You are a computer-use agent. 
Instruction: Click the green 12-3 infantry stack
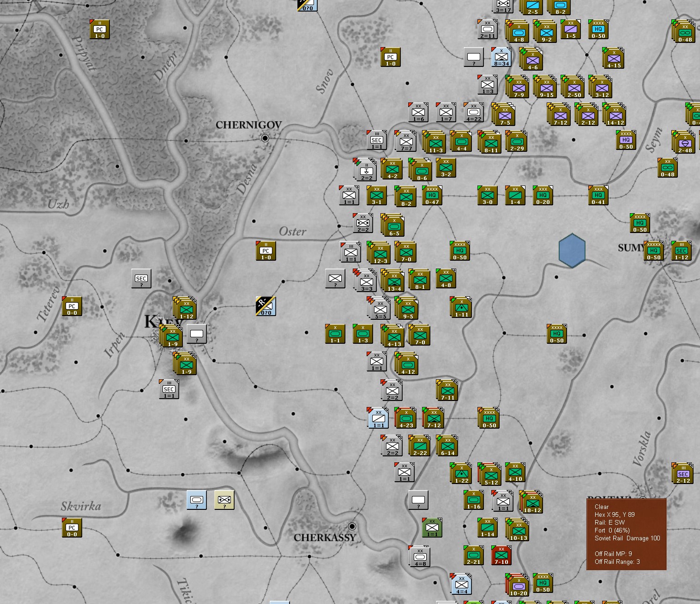380,253
